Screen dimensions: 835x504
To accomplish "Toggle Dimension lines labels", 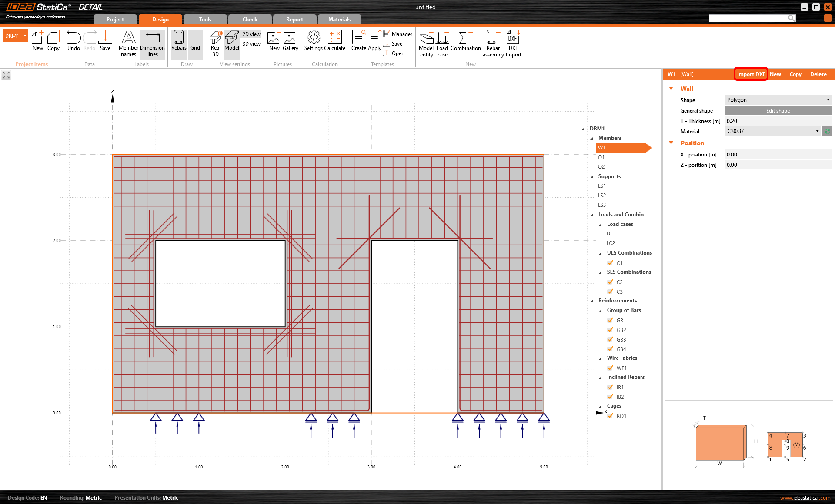I will tap(152, 43).
